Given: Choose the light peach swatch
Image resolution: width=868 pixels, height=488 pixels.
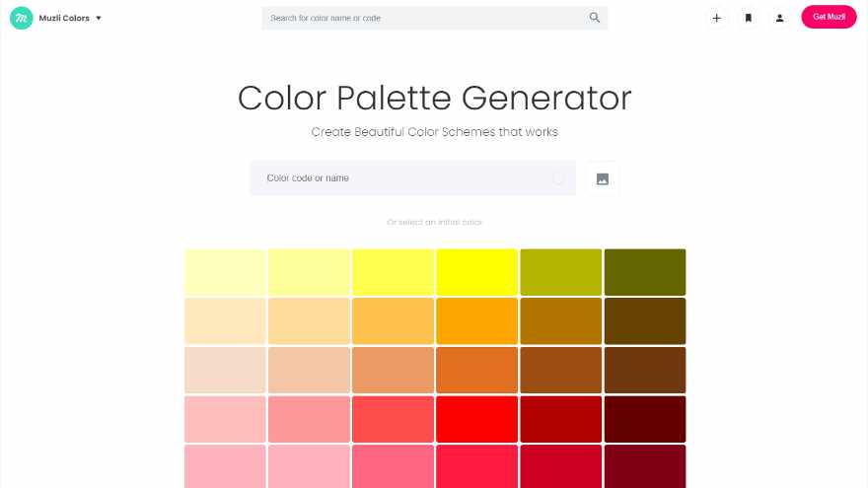Looking at the screenshot, I should [225, 370].
